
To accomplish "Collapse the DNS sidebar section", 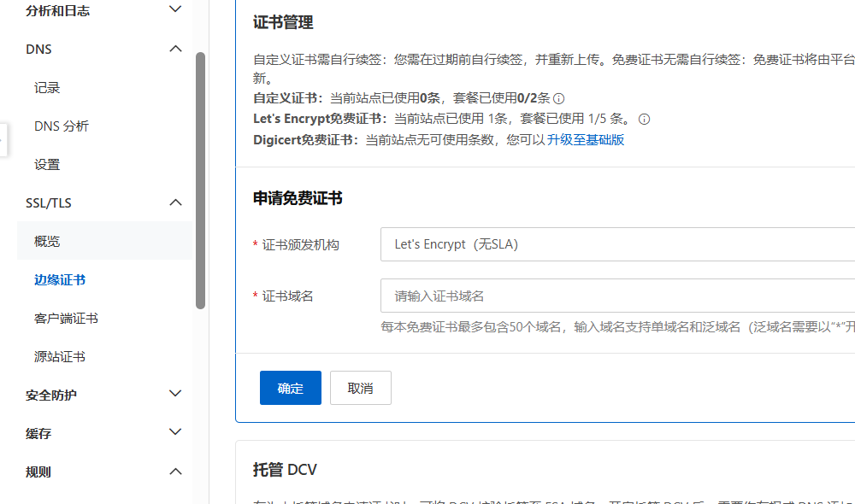I will (175, 50).
